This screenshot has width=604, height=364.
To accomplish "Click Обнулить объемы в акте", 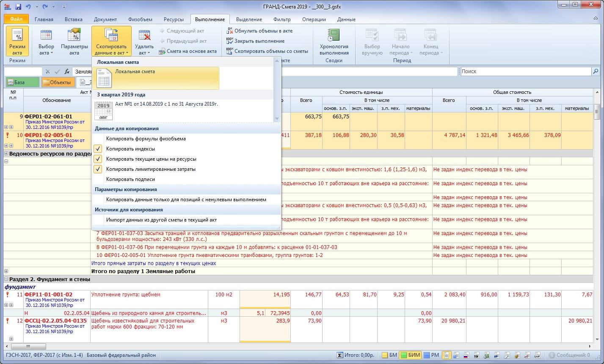I will pyautogui.click(x=259, y=31).
